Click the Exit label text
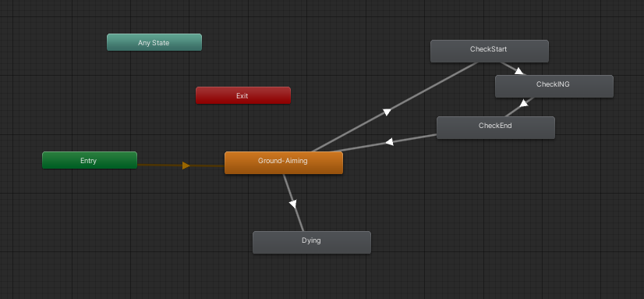The image size is (644, 299). pyautogui.click(x=242, y=96)
